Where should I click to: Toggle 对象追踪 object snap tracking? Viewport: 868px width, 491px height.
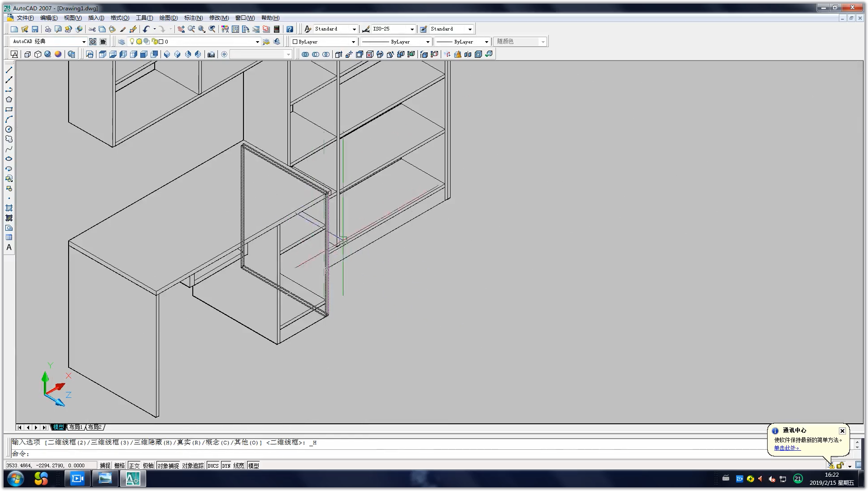point(193,465)
